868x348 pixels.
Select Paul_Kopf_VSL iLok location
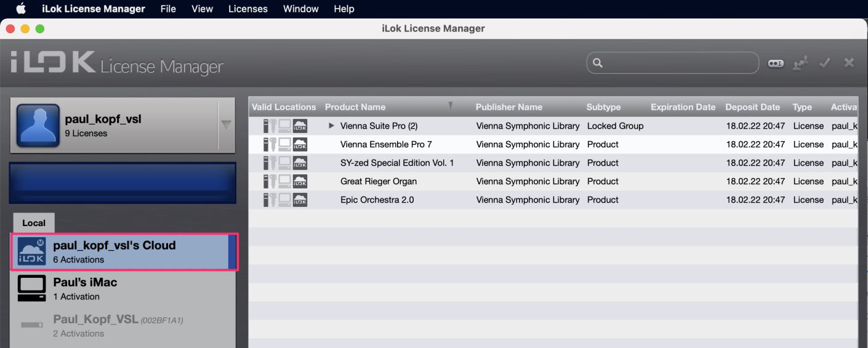(x=123, y=325)
